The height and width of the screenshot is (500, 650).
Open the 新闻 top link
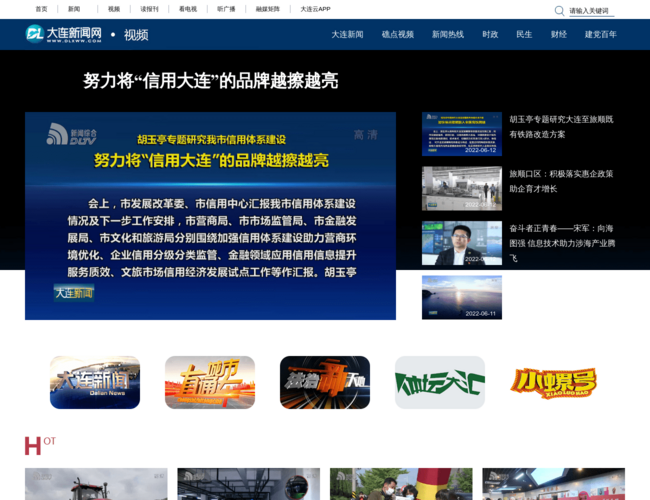(74, 9)
